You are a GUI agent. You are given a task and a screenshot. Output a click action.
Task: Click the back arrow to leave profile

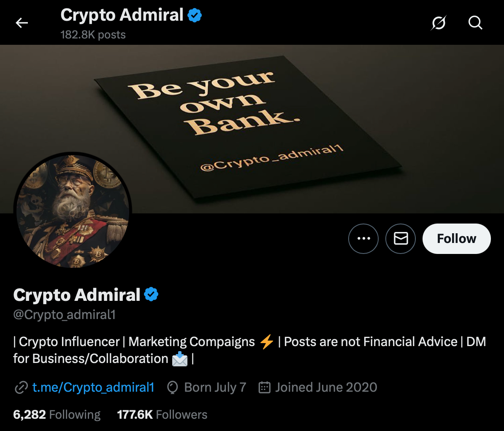coord(21,23)
